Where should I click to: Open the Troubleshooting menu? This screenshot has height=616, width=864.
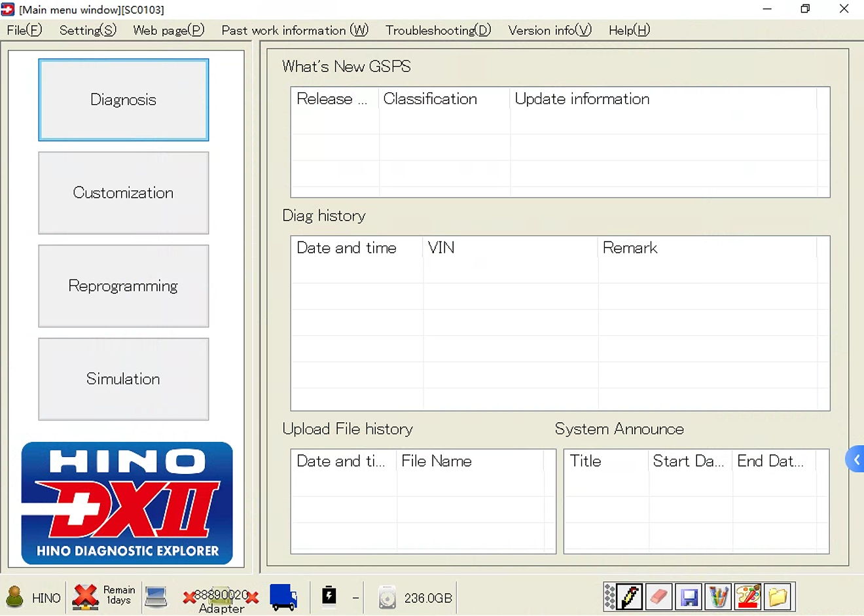pyautogui.click(x=437, y=30)
